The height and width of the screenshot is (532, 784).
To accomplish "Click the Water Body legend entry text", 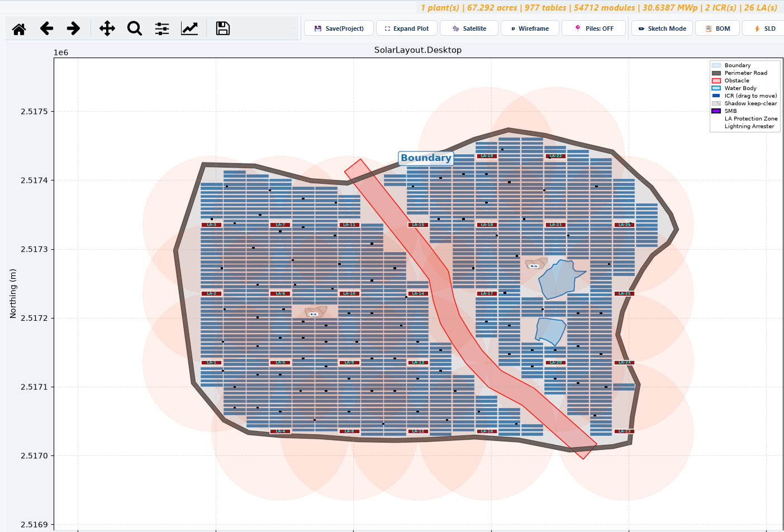I will pos(740,88).
